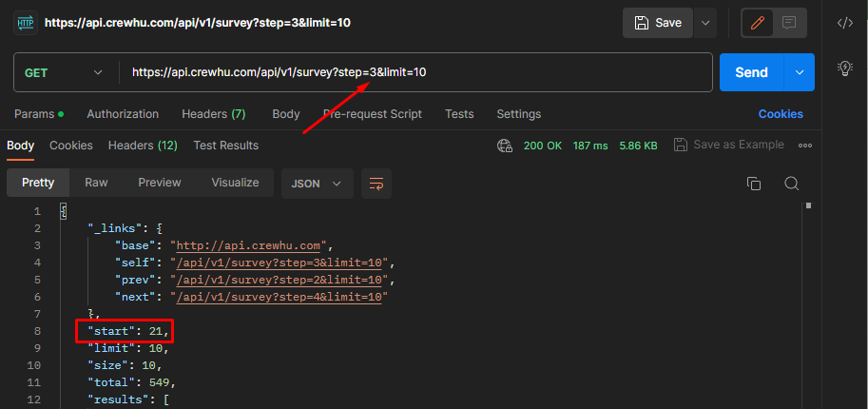Click the network globe icon
The height and width of the screenshot is (409, 868).
coord(505,146)
